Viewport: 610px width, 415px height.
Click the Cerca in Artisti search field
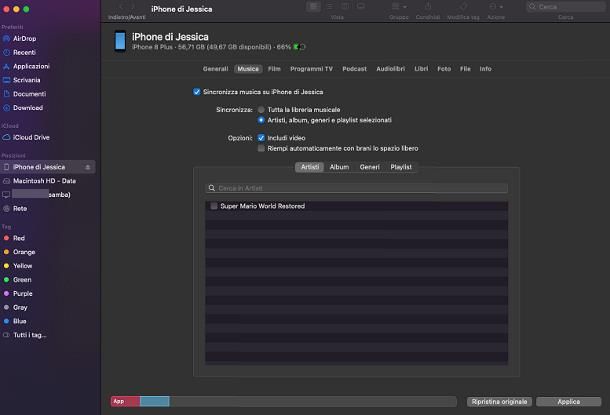pyautogui.click(x=356, y=188)
